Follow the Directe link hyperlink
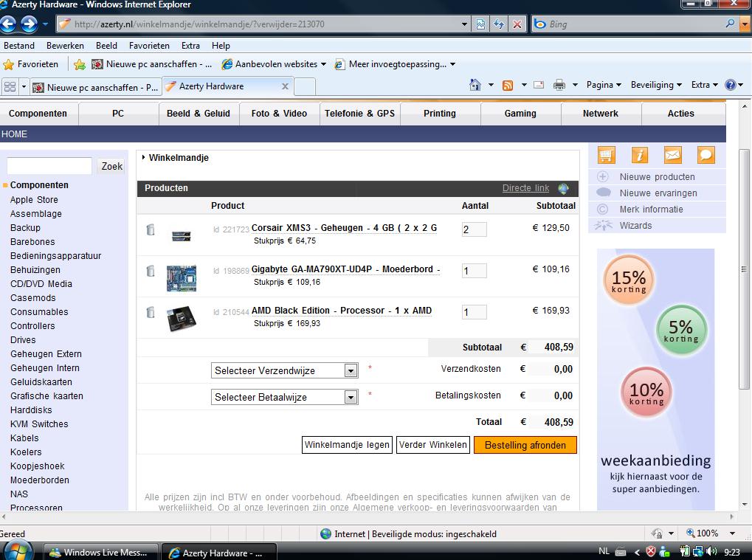The image size is (752, 560). coord(525,188)
